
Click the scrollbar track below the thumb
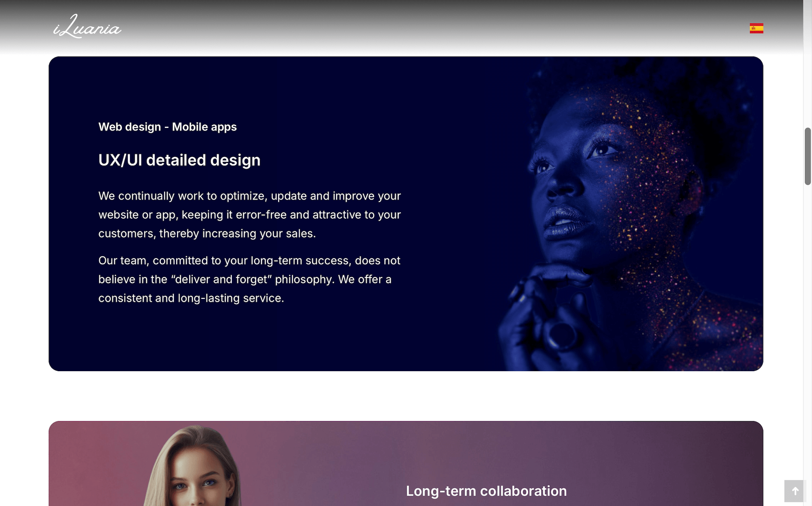tap(808, 325)
